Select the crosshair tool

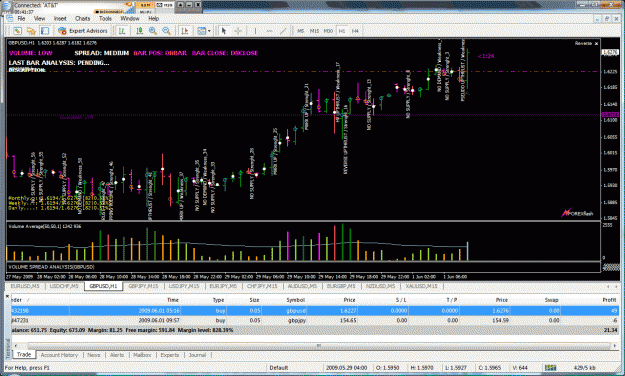(x=238, y=31)
